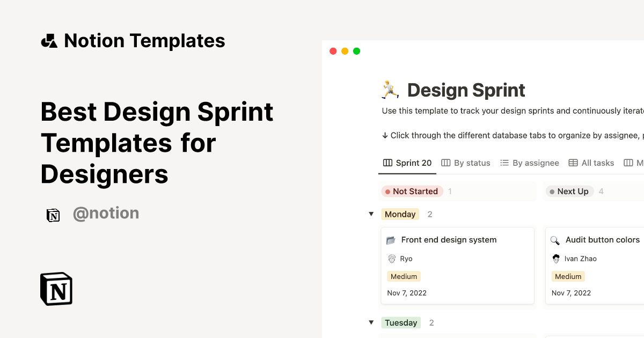Click Ivan Zhao's avatar icon
Screen dimensions: 644x338
point(556,259)
